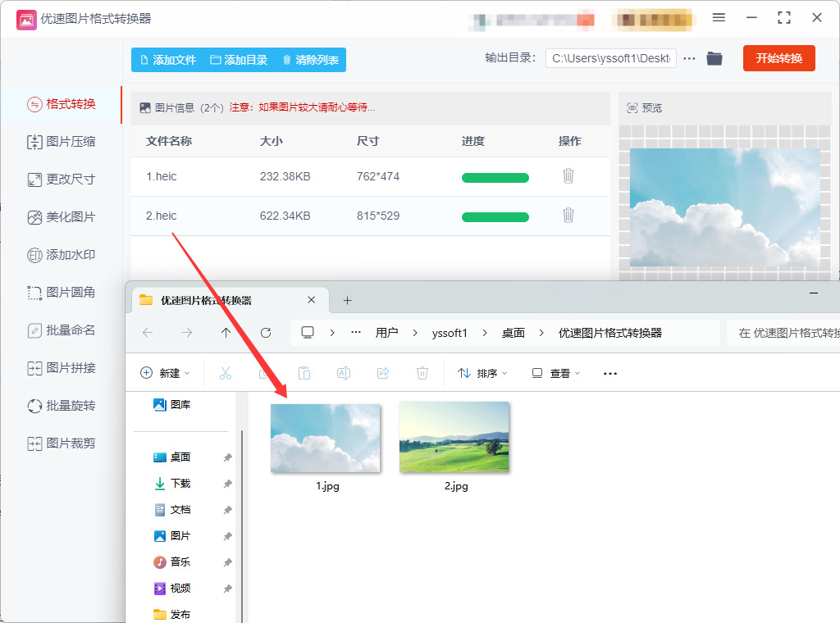Image resolution: width=840 pixels, height=623 pixels.
Task: Click the Explorer back arrow
Action: (x=148, y=333)
